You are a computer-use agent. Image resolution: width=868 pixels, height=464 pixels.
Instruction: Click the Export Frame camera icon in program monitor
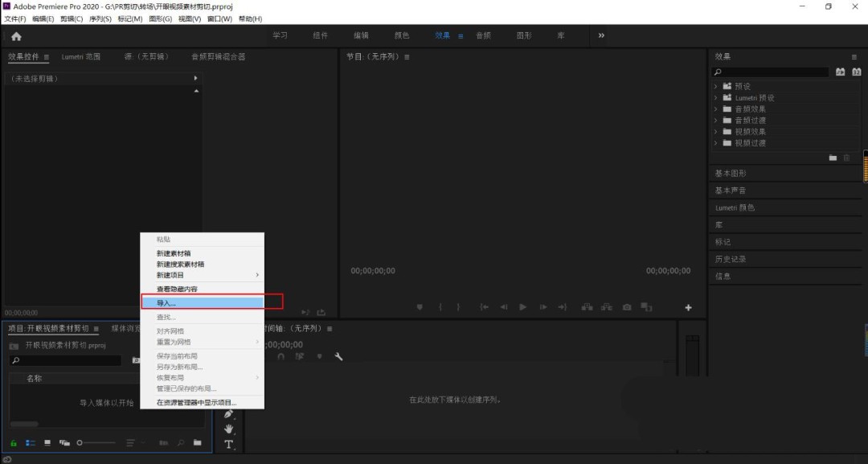[627, 306]
